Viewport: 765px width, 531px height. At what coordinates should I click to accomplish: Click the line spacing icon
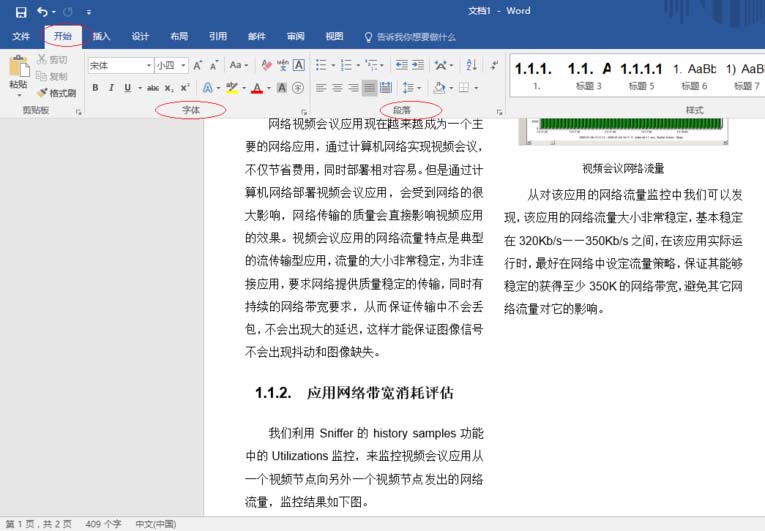408,88
